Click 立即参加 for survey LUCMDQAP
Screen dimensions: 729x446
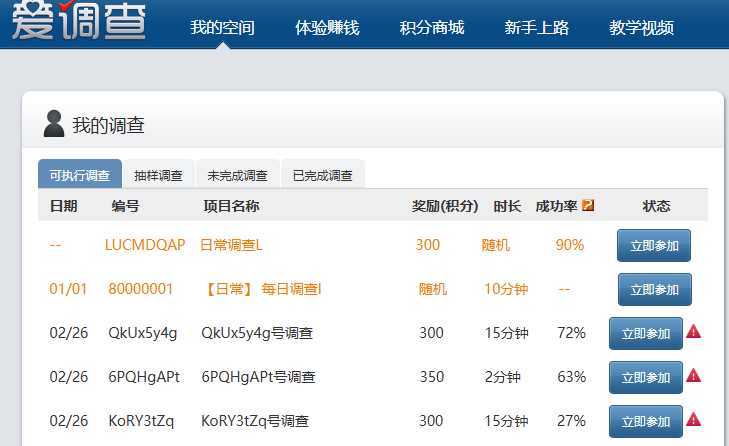(654, 246)
